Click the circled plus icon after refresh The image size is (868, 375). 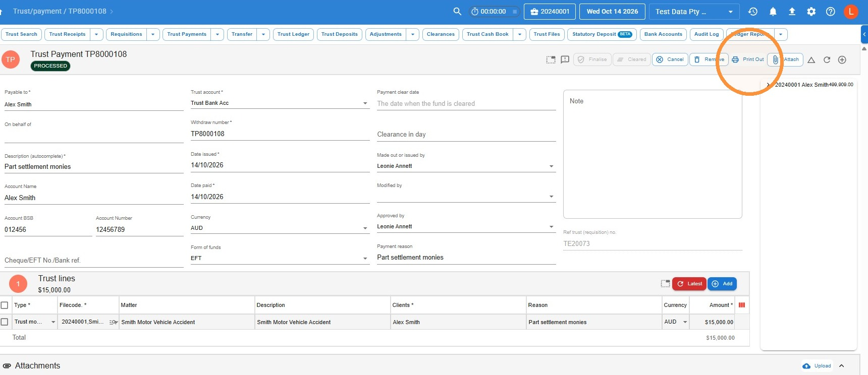[842, 60]
